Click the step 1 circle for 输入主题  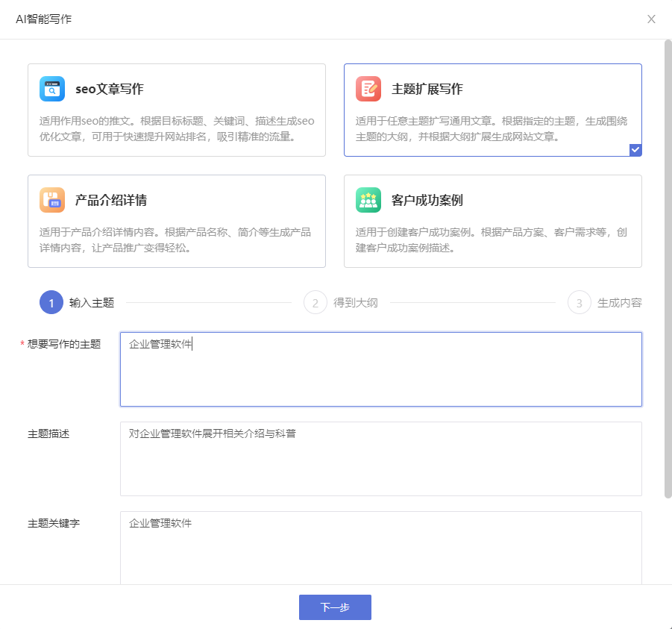click(51, 303)
